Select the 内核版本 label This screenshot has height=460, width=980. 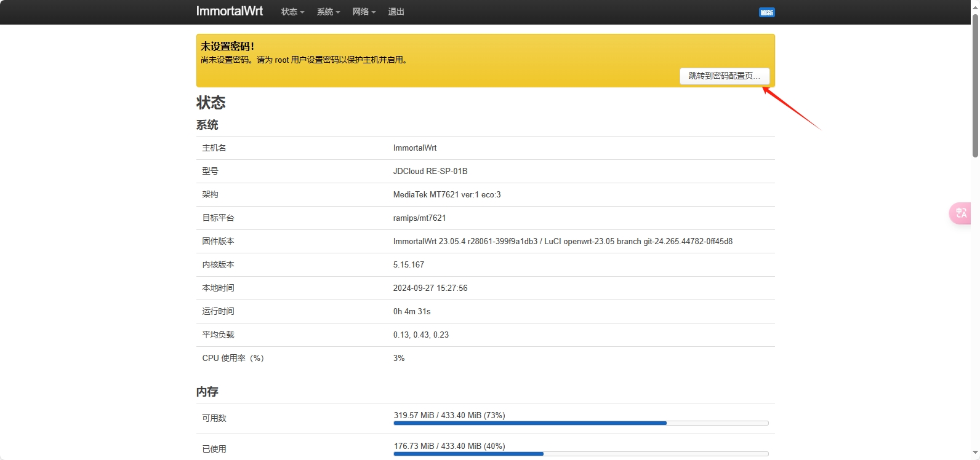[x=219, y=264]
